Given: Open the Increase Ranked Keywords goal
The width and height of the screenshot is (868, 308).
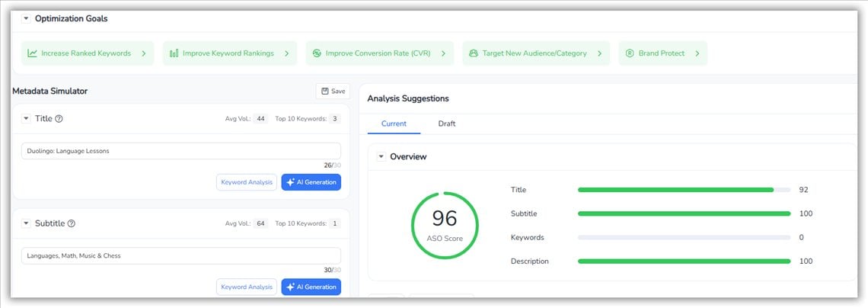Looking at the screenshot, I should tap(88, 53).
